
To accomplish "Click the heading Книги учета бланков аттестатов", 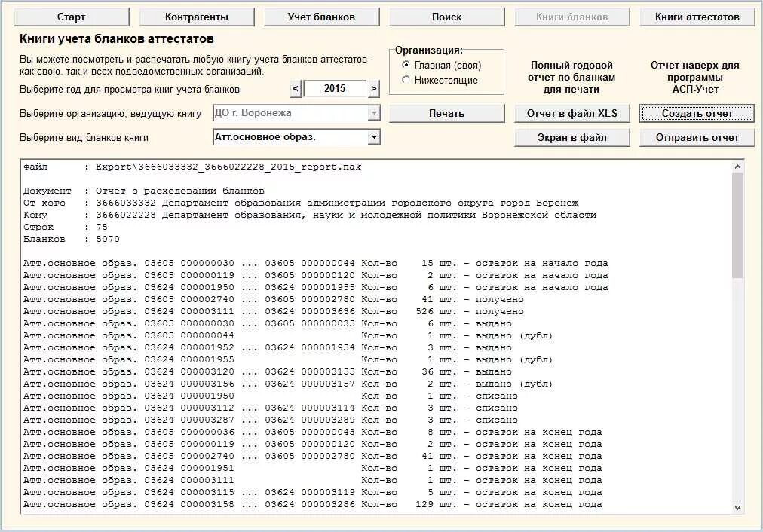I will coord(117,39).
